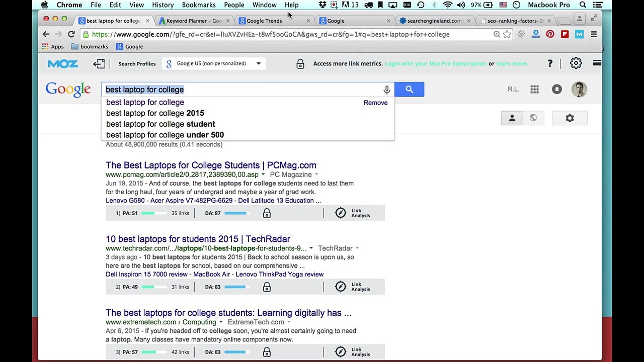
Task: Open Spotlight search in menu bar
Action: point(583,5)
